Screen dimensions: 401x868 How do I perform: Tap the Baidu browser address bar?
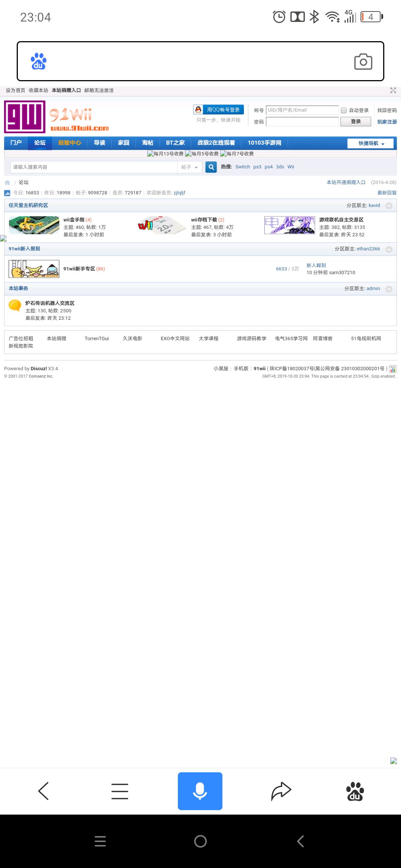click(200, 61)
